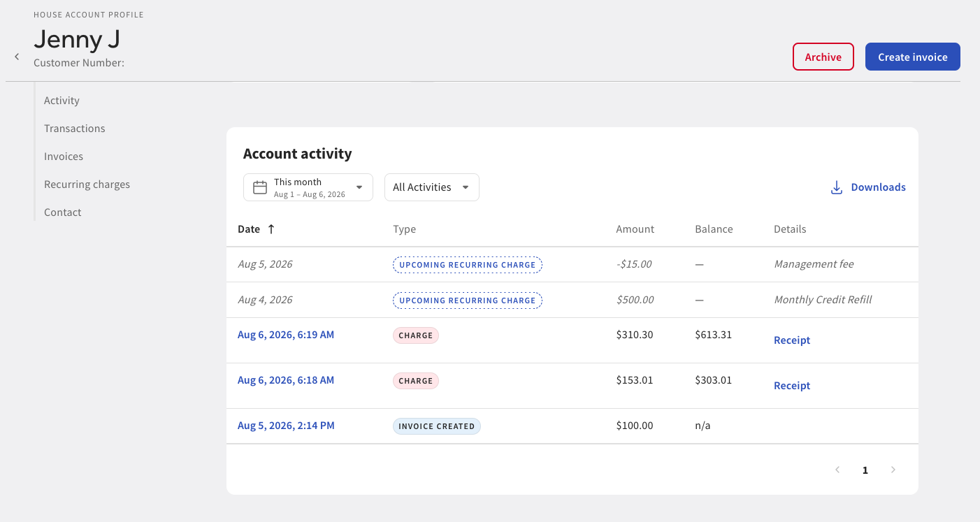
Task: Click the Create invoice button
Action: [913, 57]
